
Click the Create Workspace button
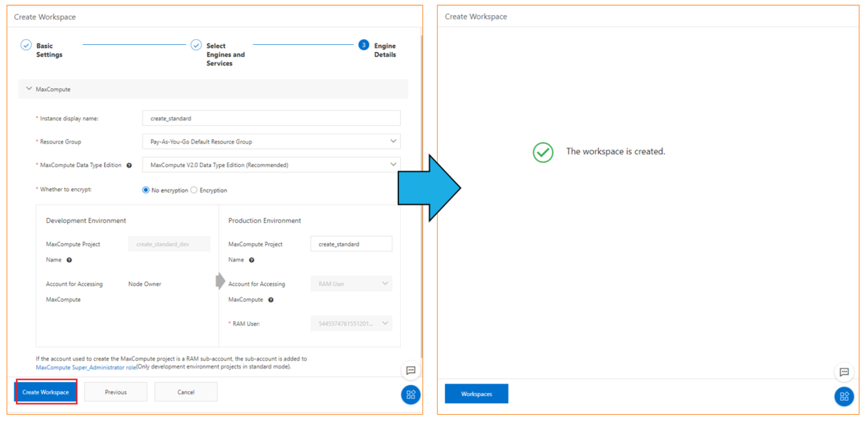(46, 392)
